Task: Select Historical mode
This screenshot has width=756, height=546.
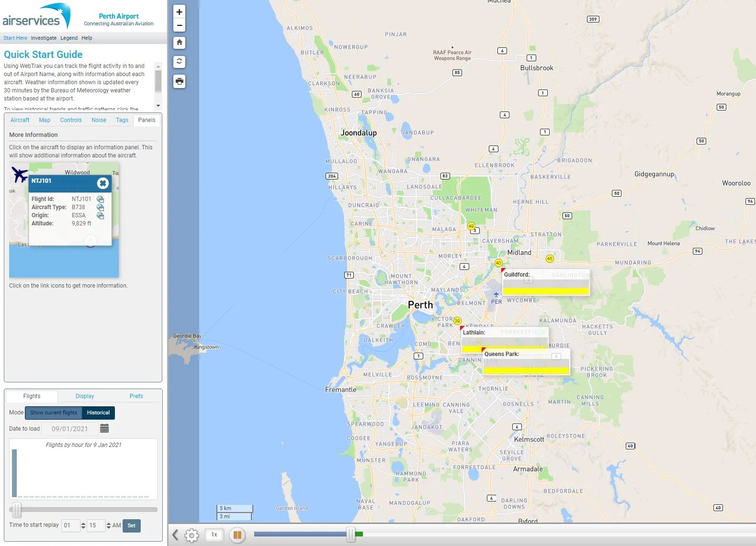Action: 98,412
